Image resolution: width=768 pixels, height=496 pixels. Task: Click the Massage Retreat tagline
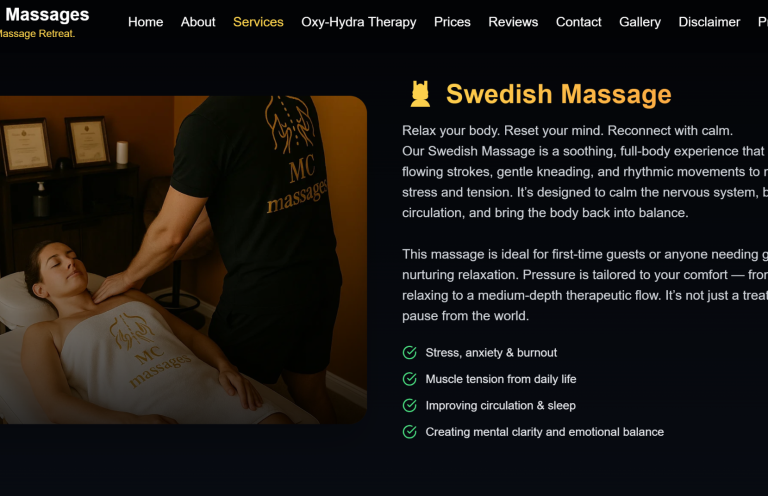tap(37, 34)
